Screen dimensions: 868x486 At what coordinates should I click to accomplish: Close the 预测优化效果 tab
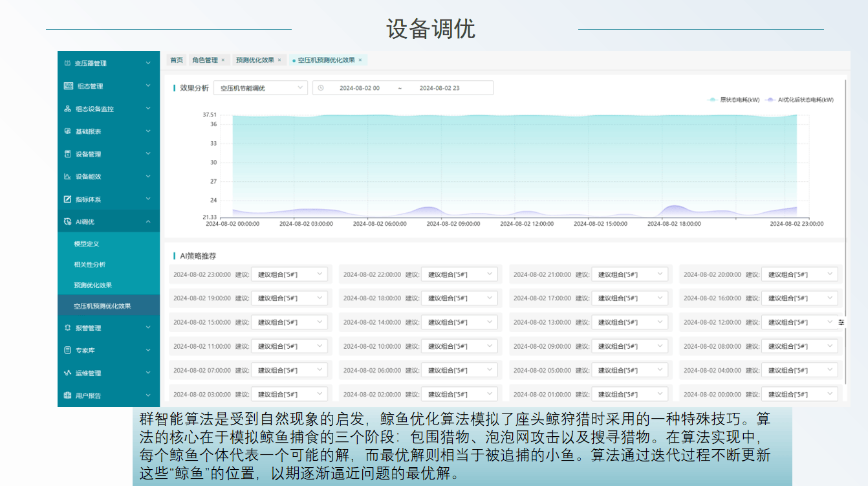[279, 60]
